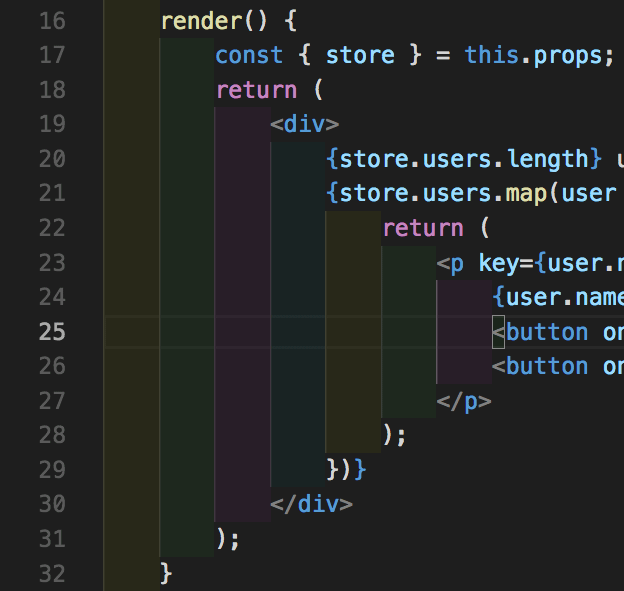624x591 pixels.
Task: Click the store variable in the destructuring
Action: point(360,55)
